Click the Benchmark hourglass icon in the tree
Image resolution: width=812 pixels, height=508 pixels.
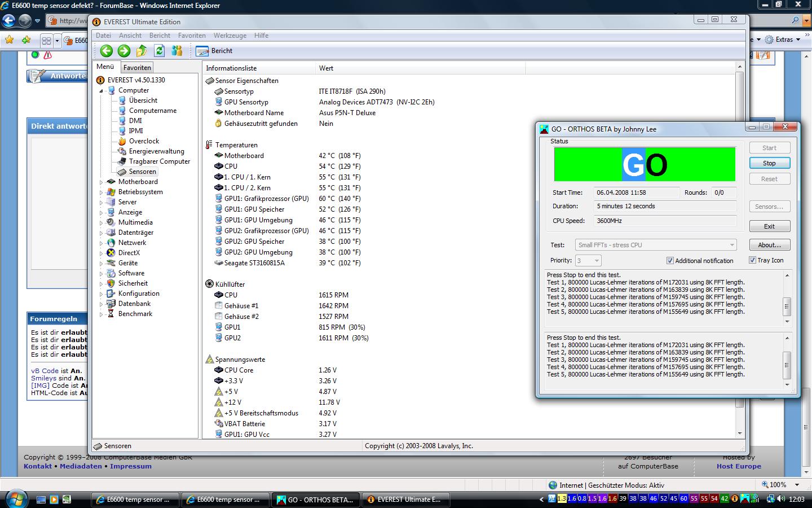[111, 314]
